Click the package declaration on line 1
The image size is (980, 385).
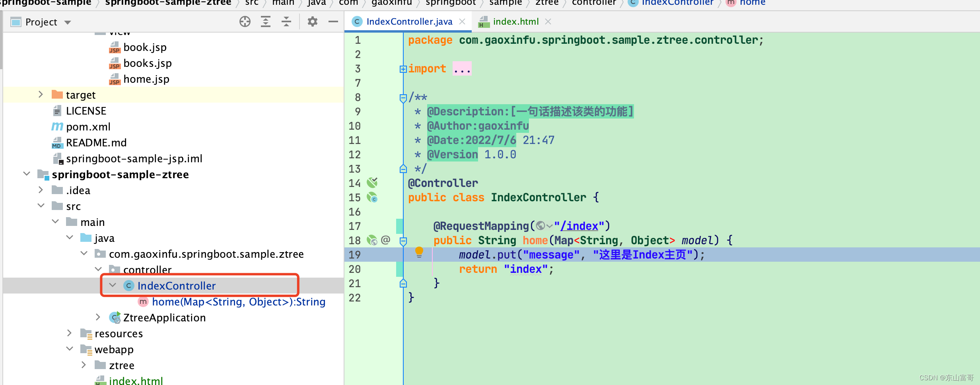[x=586, y=40]
